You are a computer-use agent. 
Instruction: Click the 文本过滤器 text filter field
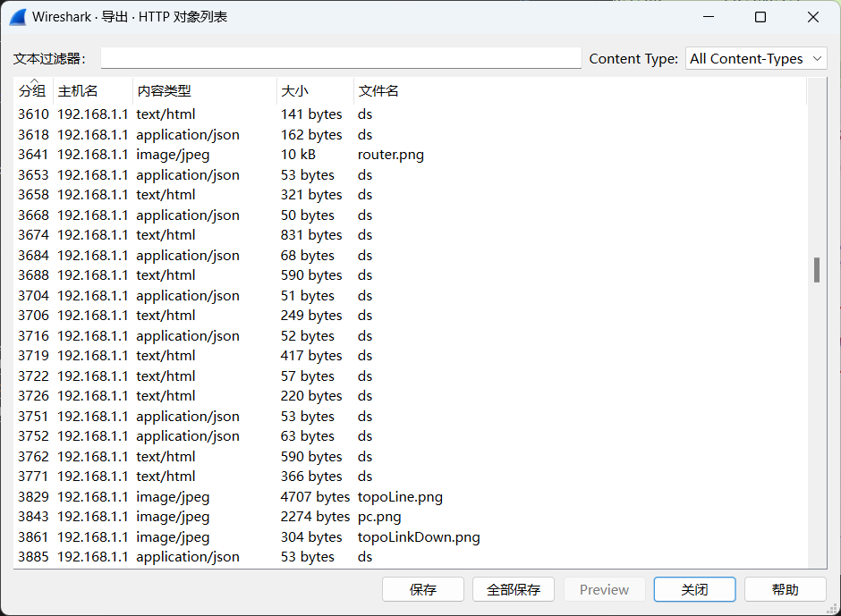[341, 59]
